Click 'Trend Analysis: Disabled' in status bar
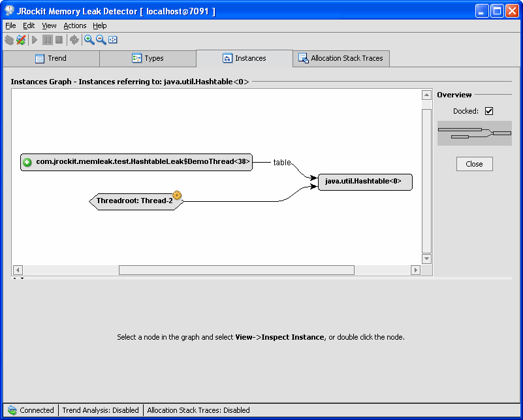Viewport: 523px width, 420px height. (101, 410)
